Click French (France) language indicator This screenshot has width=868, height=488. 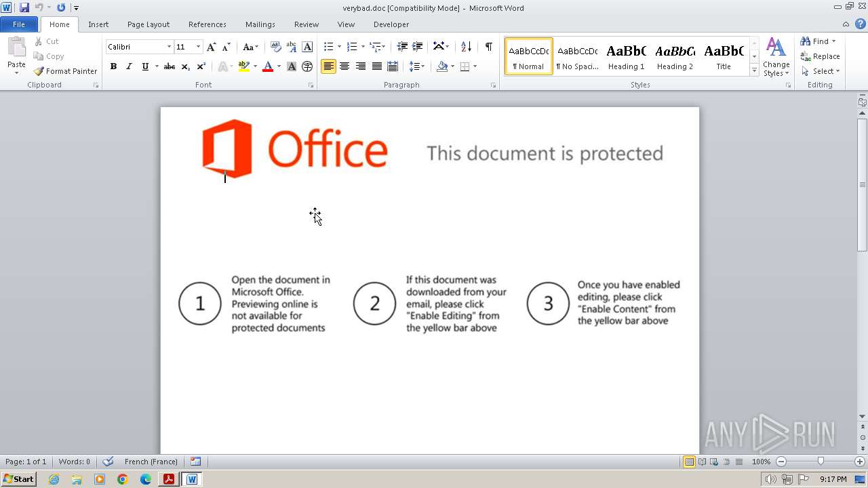[151, 462]
